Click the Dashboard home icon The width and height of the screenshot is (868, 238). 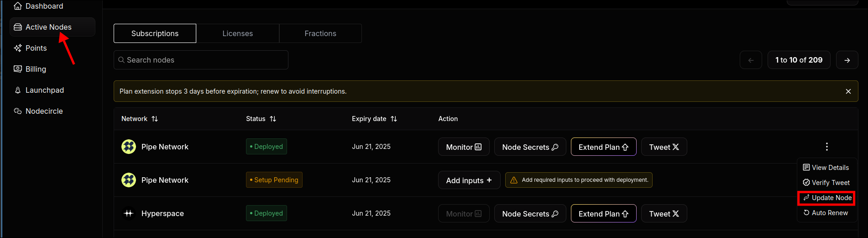click(x=18, y=6)
